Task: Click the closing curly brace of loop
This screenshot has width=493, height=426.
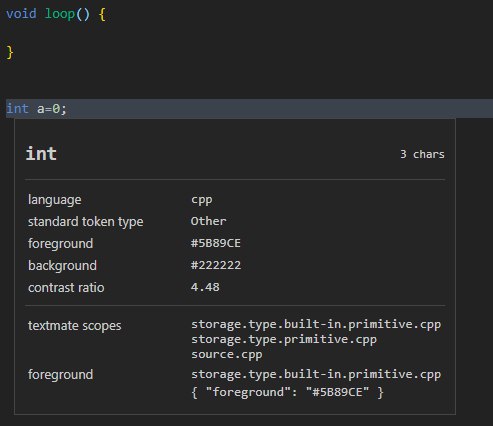Action: click(x=10, y=52)
